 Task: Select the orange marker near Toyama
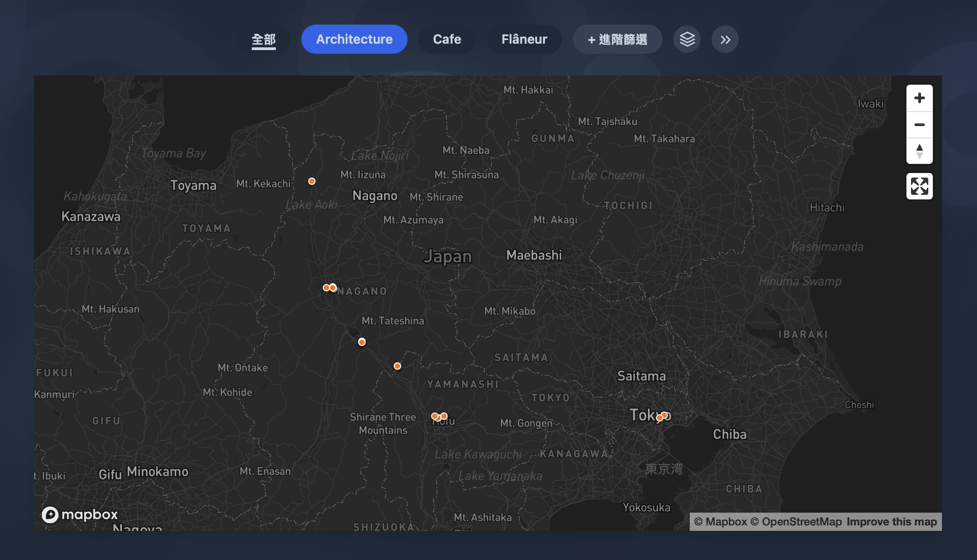tap(311, 181)
